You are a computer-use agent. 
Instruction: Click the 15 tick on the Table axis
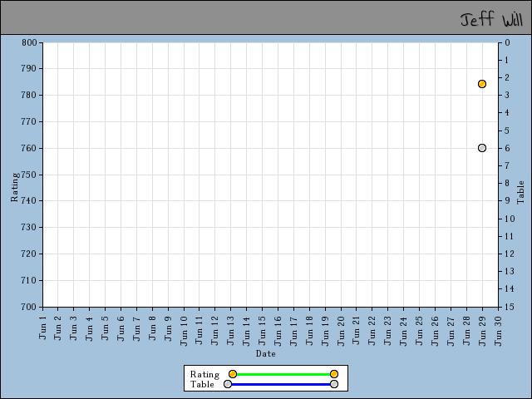point(507,307)
